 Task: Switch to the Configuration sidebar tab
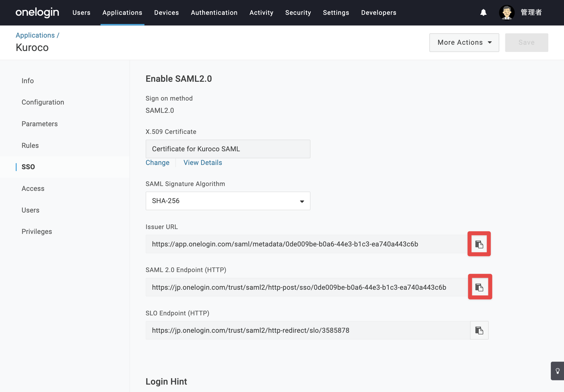tap(43, 102)
